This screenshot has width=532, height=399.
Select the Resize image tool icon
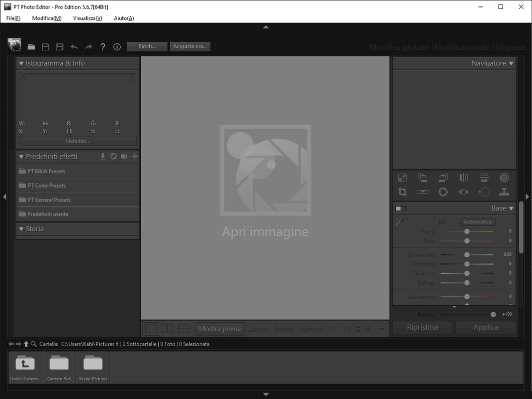click(402, 178)
